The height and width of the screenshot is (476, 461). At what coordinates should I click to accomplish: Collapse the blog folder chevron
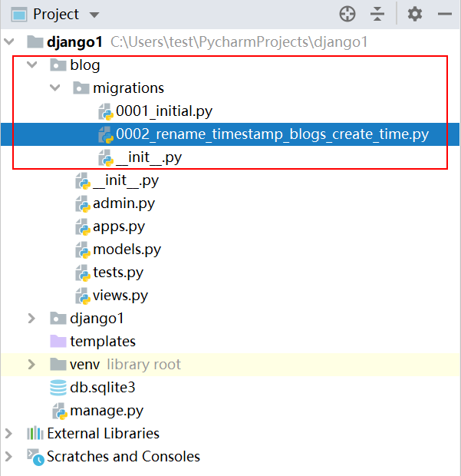(x=32, y=64)
